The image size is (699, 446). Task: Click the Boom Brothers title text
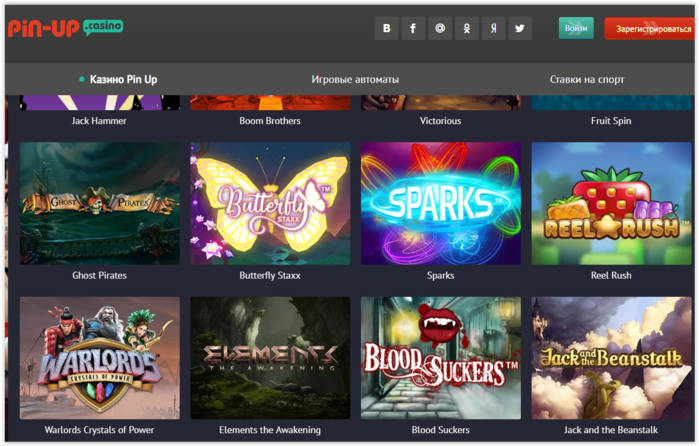tap(270, 121)
